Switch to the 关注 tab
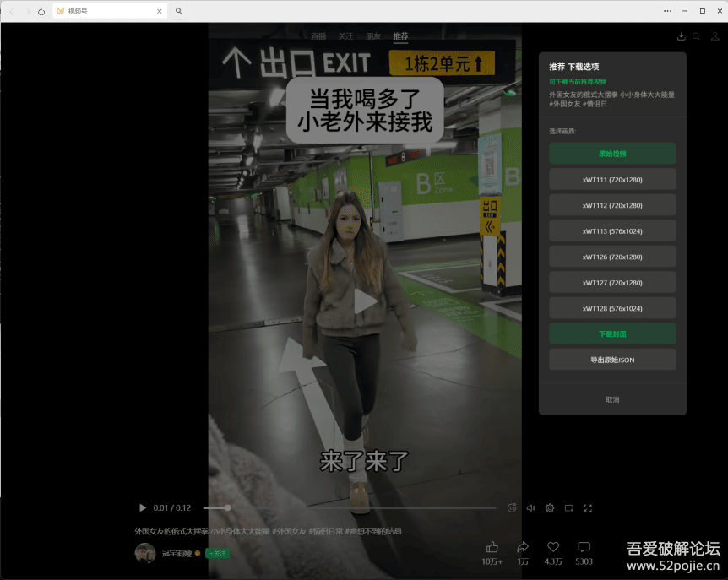The width and height of the screenshot is (728, 580). click(345, 36)
